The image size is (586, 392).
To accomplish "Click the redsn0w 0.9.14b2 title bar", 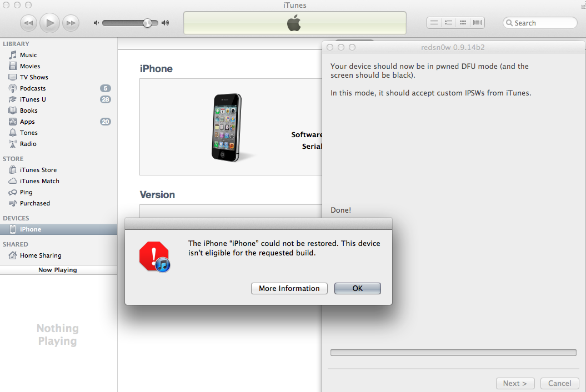I will pos(453,47).
